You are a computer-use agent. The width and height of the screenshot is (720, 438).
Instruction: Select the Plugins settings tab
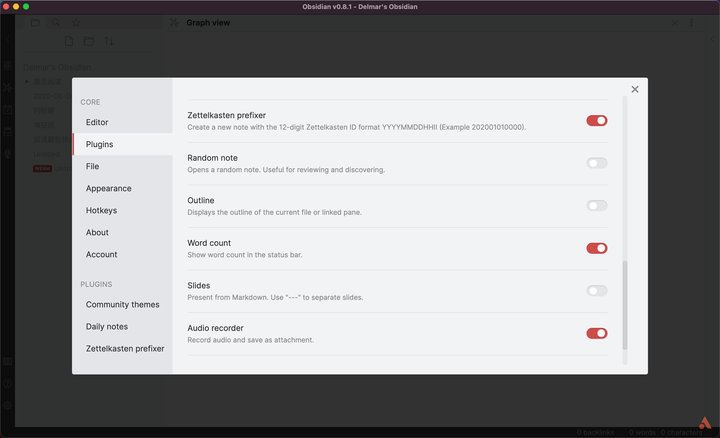[x=123, y=144]
